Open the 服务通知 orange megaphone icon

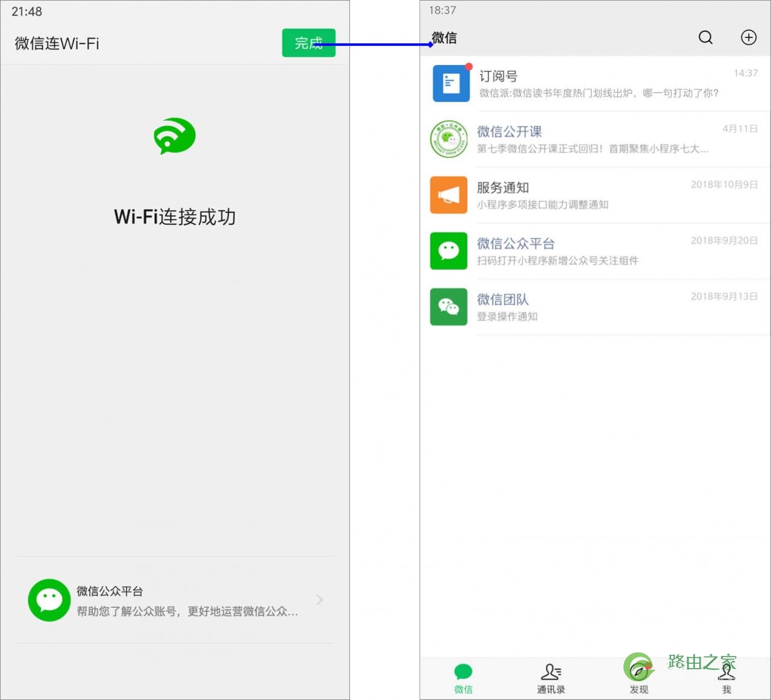click(x=448, y=195)
